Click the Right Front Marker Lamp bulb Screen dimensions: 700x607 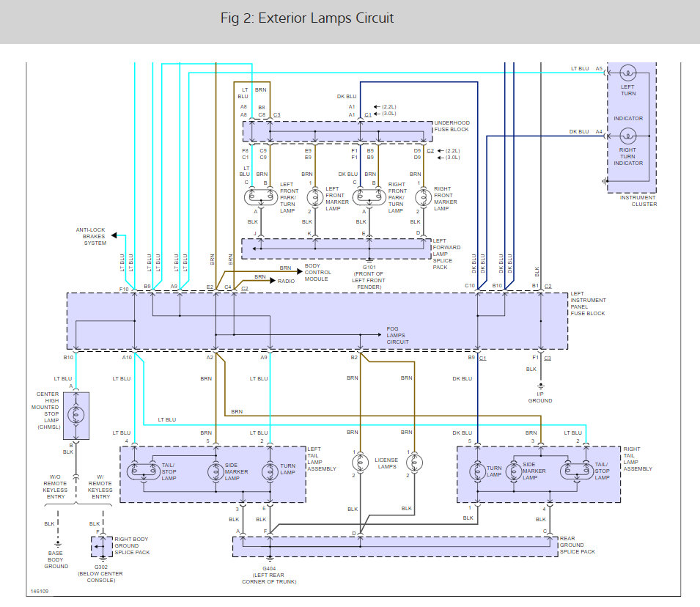tap(423, 197)
